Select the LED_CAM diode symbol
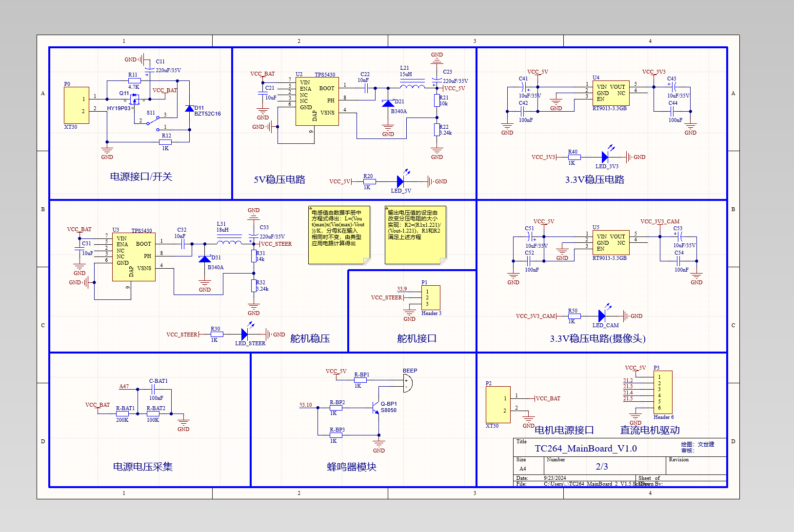 click(x=602, y=316)
